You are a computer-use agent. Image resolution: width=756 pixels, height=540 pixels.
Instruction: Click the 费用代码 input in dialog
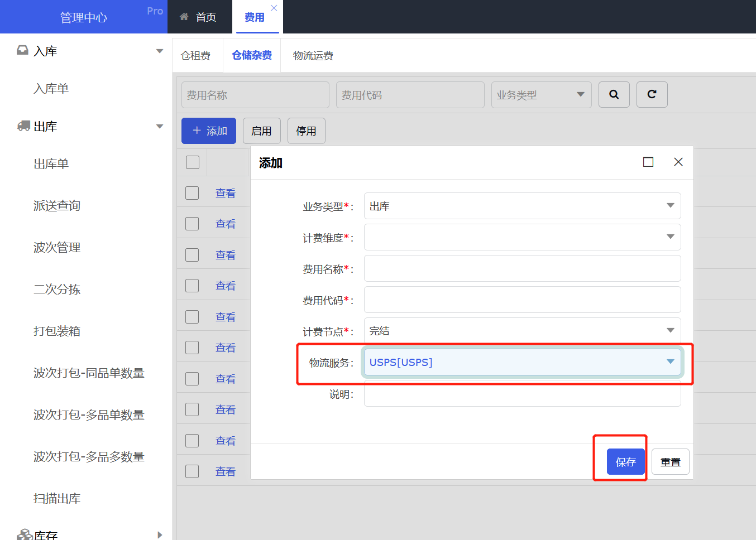pos(522,300)
